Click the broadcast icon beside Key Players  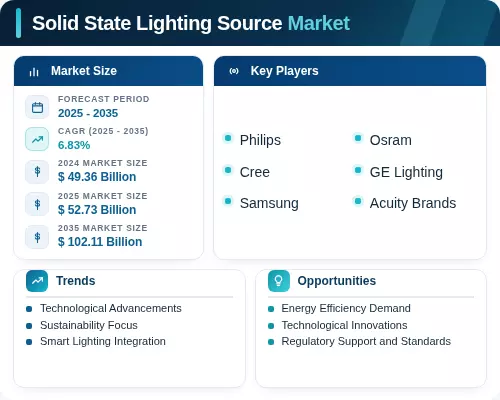(234, 71)
